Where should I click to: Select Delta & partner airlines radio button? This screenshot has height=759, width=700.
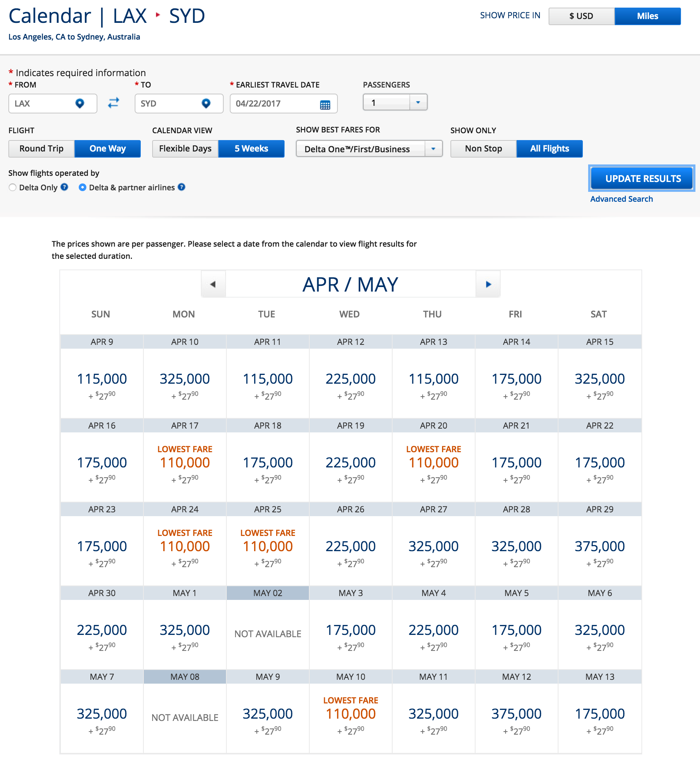(x=82, y=187)
